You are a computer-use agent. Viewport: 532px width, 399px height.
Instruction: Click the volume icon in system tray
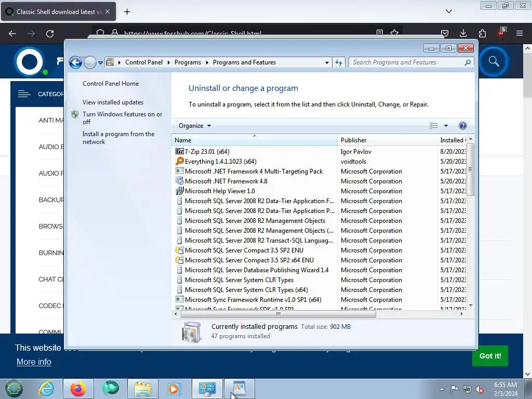click(x=480, y=390)
